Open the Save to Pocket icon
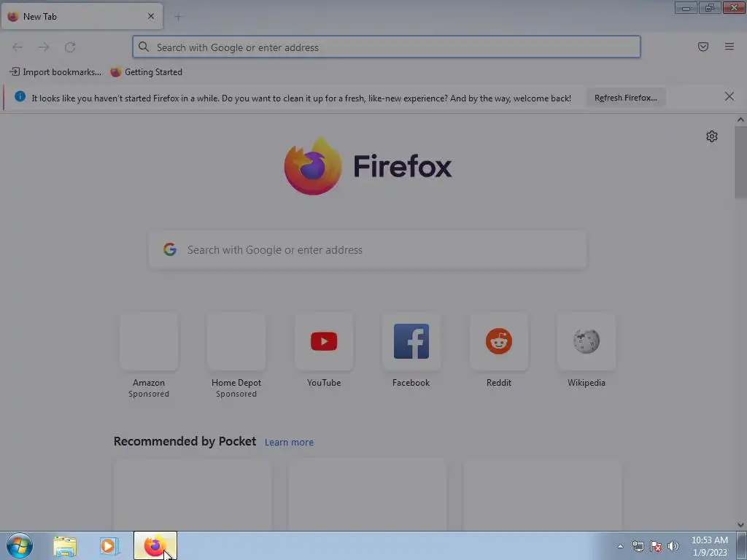The image size is (747, 560). click(703, 47)
